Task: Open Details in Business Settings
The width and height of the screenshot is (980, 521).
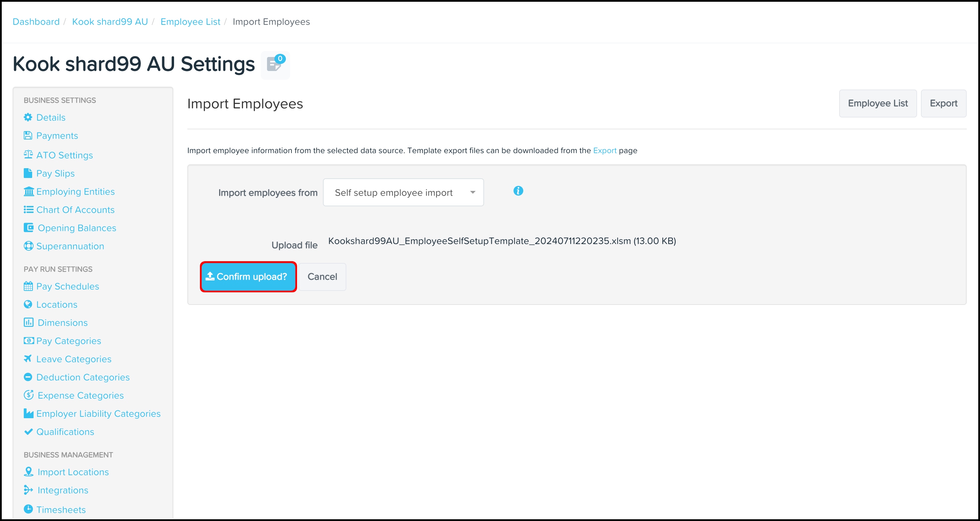Action: point(51,117)
